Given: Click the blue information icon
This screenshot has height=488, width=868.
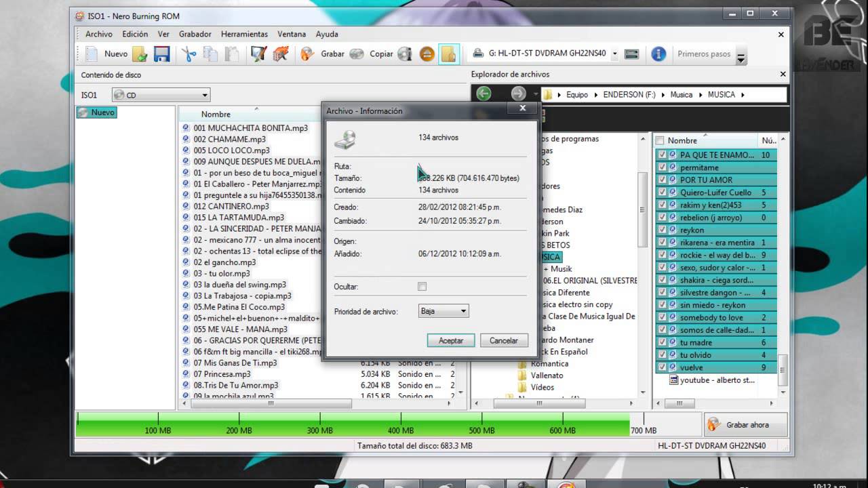Looking at the screenshot, I should click(658, 54).
